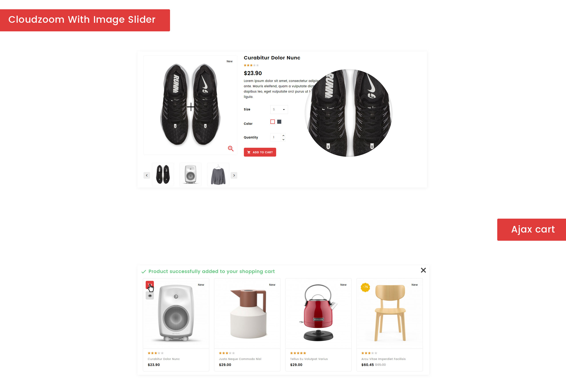Click the yellow -7% discount badge
The image size is (566, 392).
(x=365, y=287)
